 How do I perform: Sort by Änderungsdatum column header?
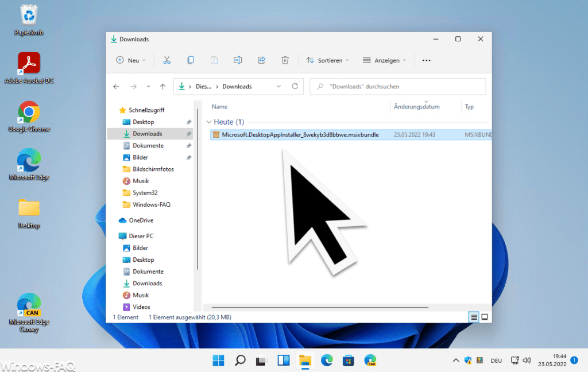(417, 107)
